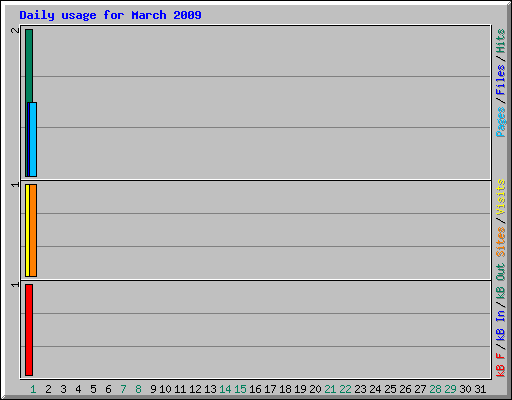Click day 8 on the x-axis
Image resolution: width=512 pixels, height=400 pixels.
click(138, 389)
